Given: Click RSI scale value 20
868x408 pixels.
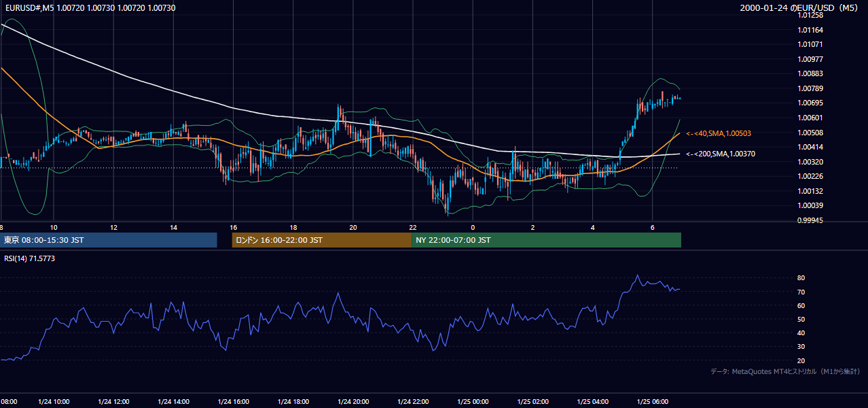Looking at the screenshot, I should click(801, 360).
